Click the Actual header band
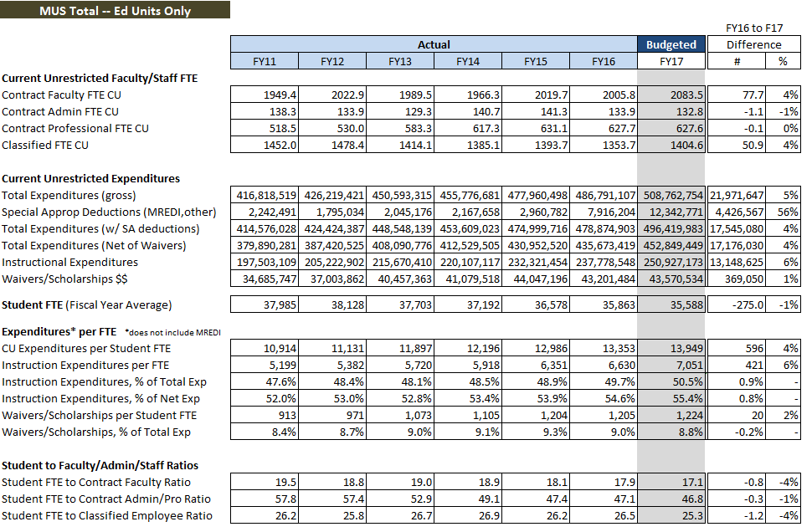The width and height of the screenshot is (812, 532). click(x=434, y=44)
